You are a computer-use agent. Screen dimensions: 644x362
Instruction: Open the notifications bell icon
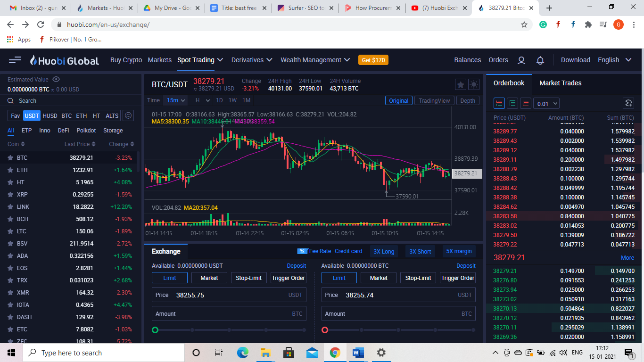click(x=540, y=60)
